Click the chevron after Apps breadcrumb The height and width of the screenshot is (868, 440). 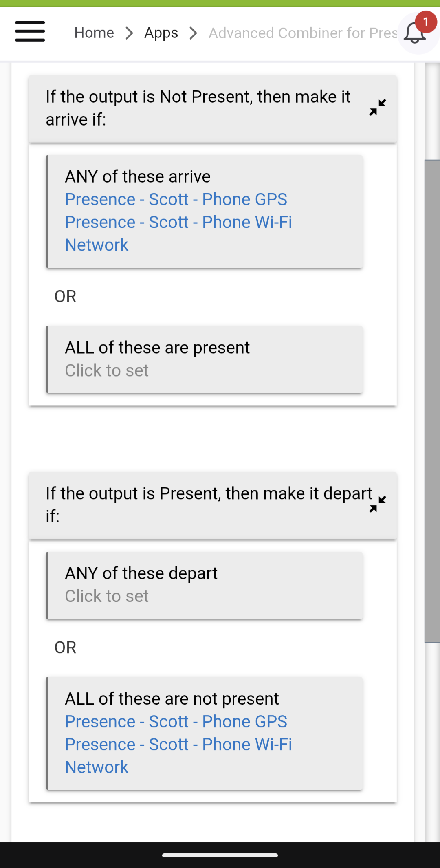click(194, 33)
